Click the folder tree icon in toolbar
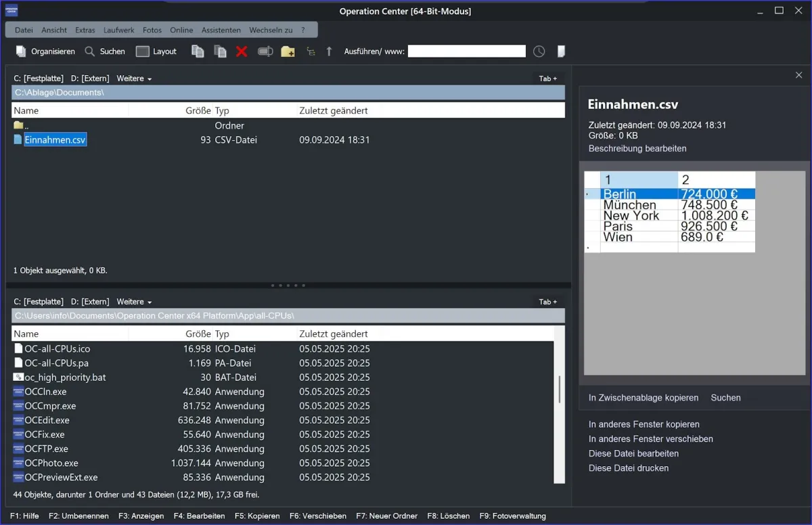This screenshot has height=525, width=812. [311, 51]
